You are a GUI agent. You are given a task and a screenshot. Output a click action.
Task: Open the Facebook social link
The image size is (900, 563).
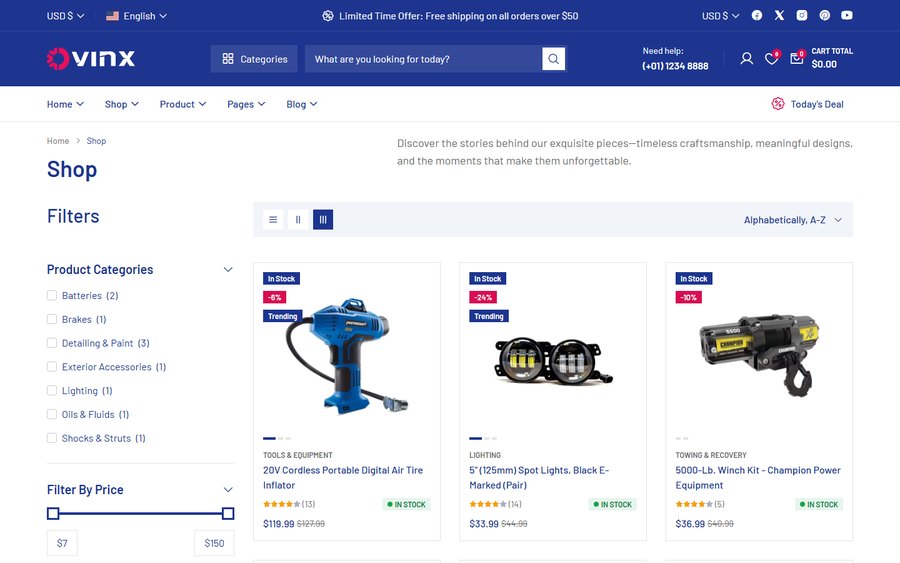pyautogui.click(x=757, y=15)
